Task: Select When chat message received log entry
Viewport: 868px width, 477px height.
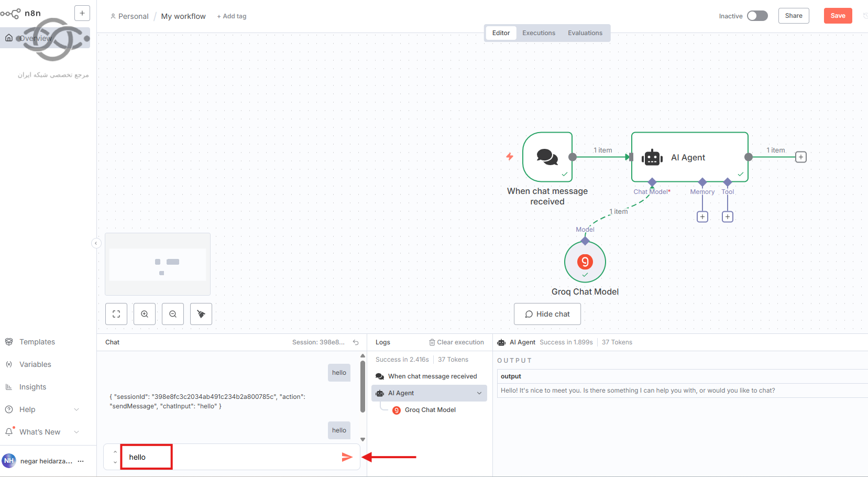Action: tap(429, 376)
